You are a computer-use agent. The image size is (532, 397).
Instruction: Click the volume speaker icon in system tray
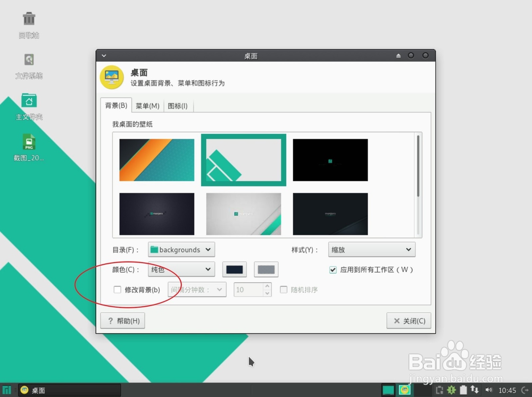[x=489, y=390]
